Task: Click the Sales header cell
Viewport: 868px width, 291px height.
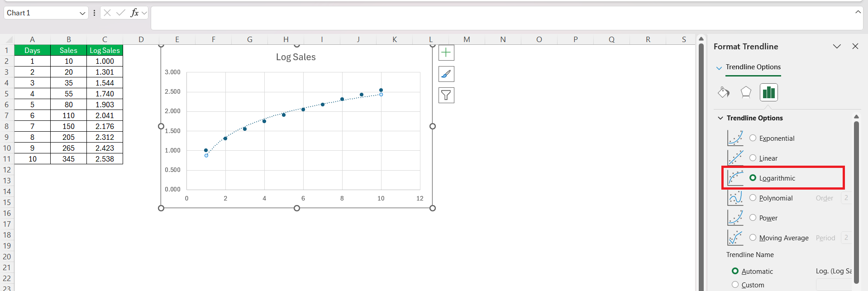Action: (68, 50)
